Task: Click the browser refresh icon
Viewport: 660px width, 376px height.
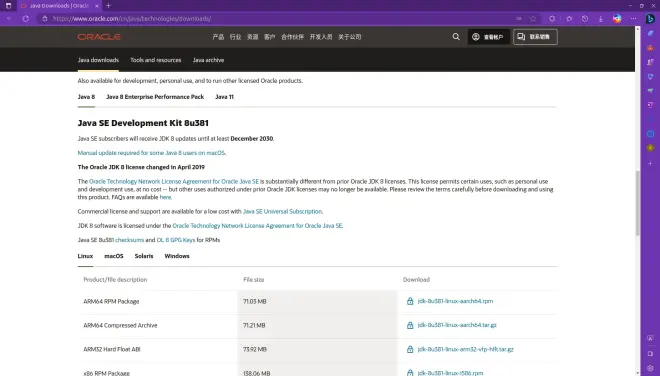Action: pos(26,19)
